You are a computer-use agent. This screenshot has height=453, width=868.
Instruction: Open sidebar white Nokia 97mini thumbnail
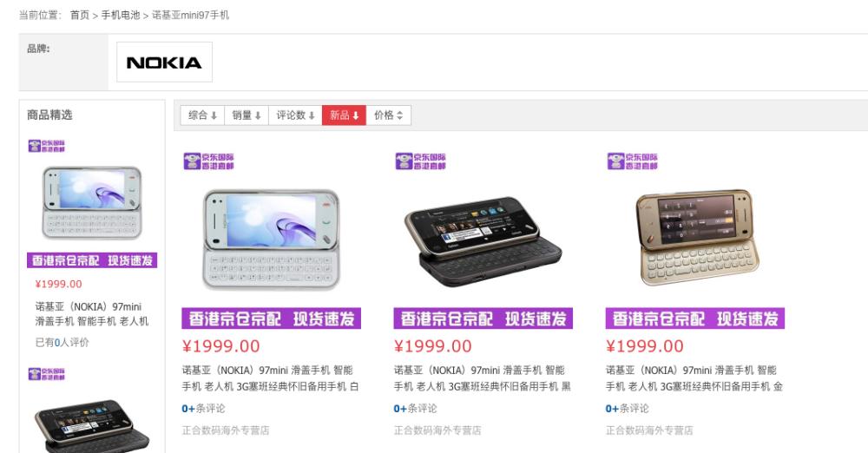coord(92,203)
